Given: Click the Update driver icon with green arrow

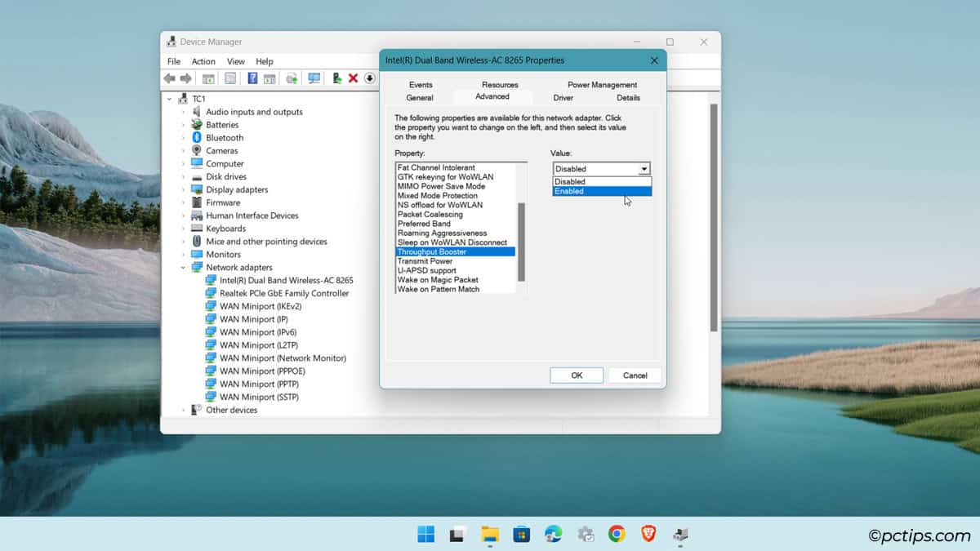Looking at the screenshot, I should [x=336, y=78].
